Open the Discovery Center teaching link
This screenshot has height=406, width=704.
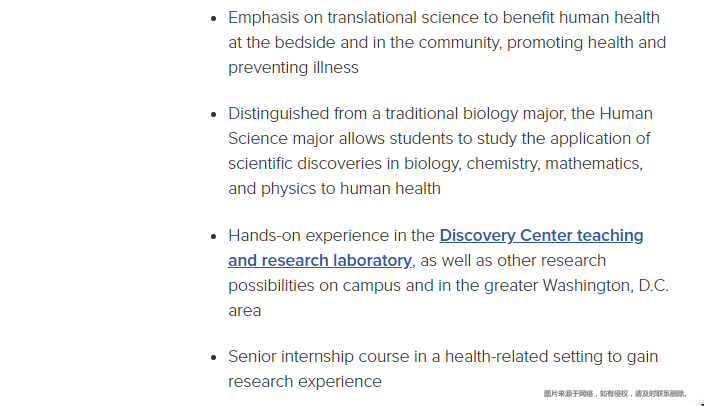(541, 236)
